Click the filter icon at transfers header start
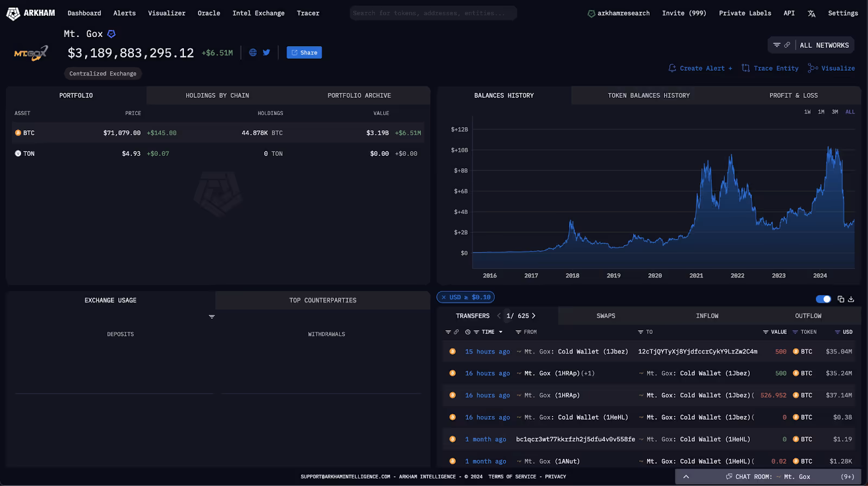Viewport: 868px width, 486px height. pos(448,332)
